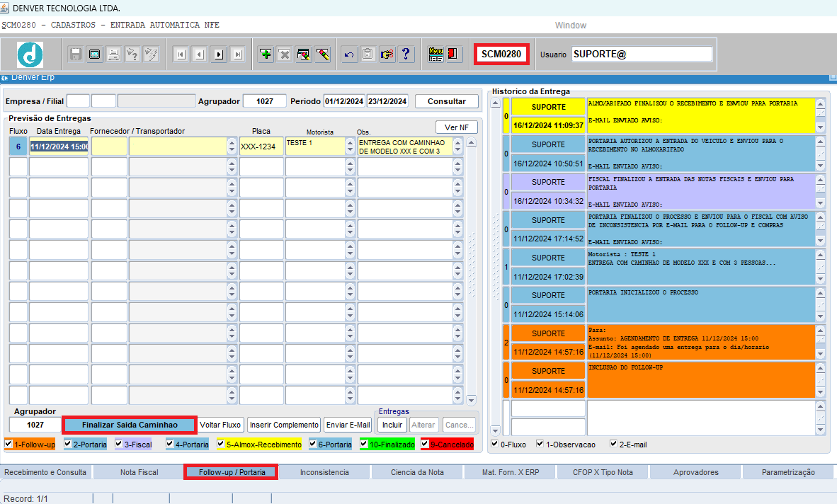Go to the next record with the arrow icon
Screen dimensions: 837x504
pos(219,55)
